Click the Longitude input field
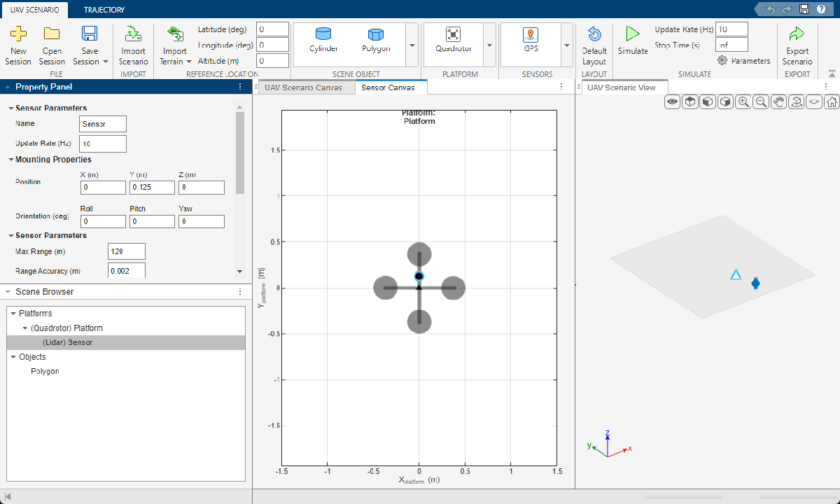This screenshot has width=840, height=504. click(x=273, y=45)
